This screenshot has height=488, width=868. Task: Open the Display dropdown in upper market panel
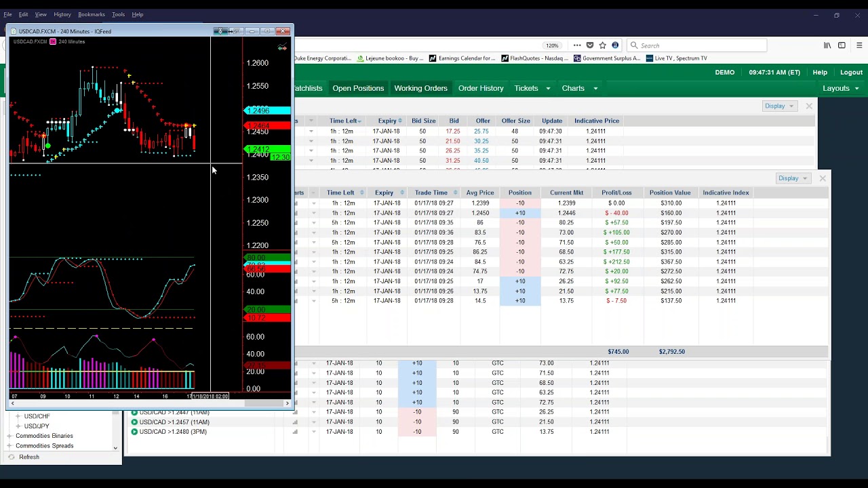coord(778,106)
